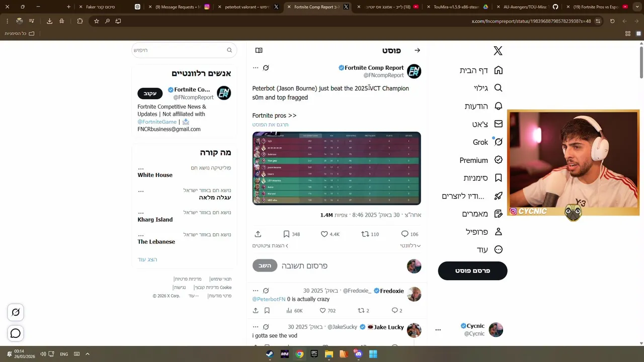Open the scoreboard image in the post
The height and width of the screenshot is (362, 644).
pos(337,168)
